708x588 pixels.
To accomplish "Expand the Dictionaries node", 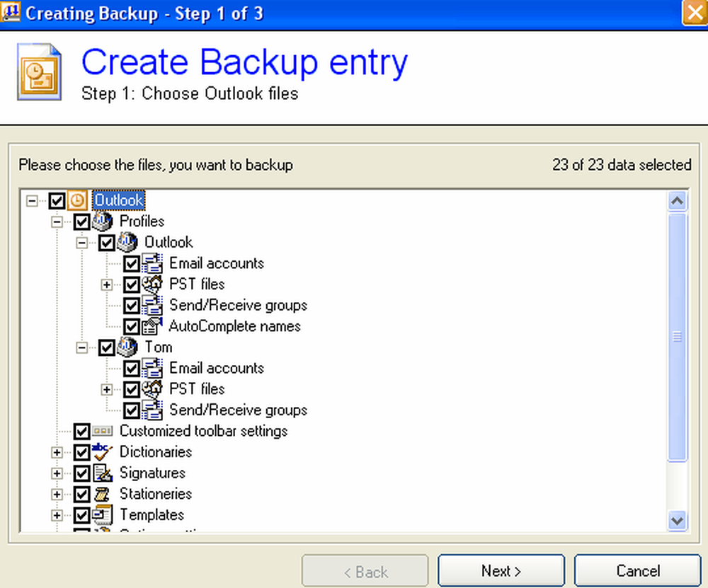I will [x=57, y=453].
